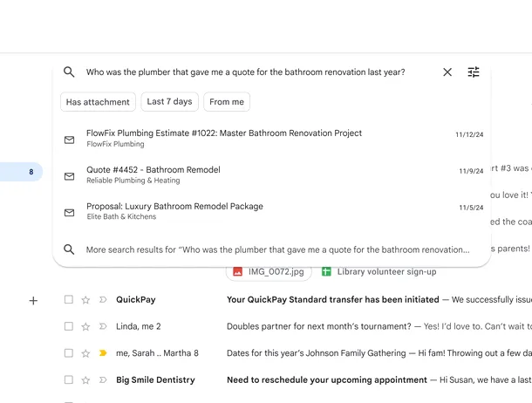Image resolution: width=532 pixels, height=403 pixels.
Task: Select the QuickPay email checkbox
Action: 69,299
